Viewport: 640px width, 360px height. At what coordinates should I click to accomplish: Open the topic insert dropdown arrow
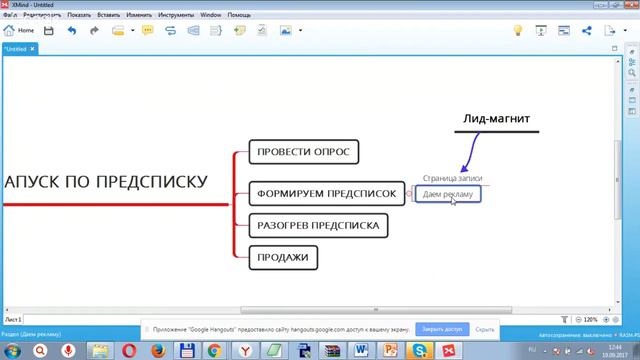[x=133, y=31]
